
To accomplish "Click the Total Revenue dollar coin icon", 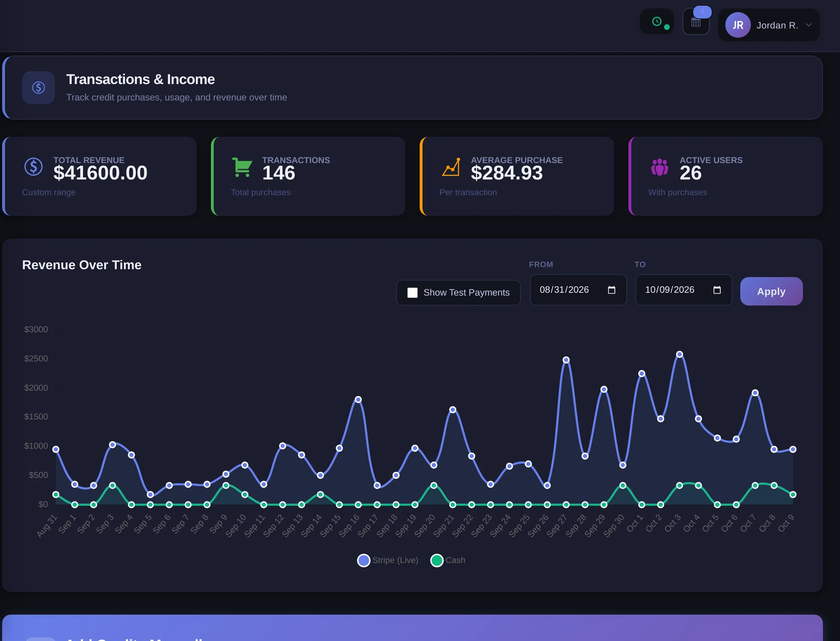I will coord(34,166).
